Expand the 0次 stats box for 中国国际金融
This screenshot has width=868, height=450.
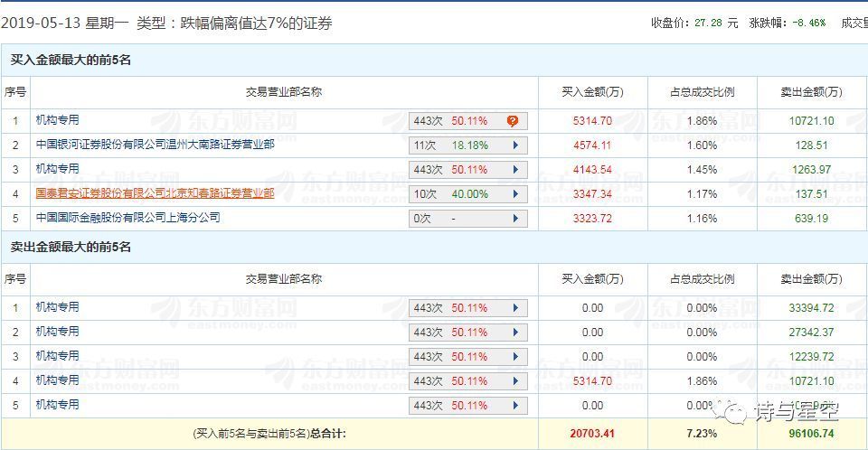(467, 219)
